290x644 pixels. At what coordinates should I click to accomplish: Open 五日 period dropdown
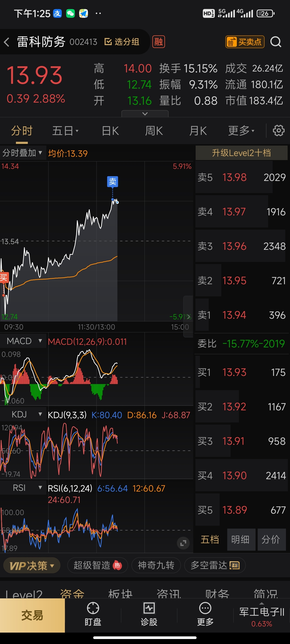point(65,131)
